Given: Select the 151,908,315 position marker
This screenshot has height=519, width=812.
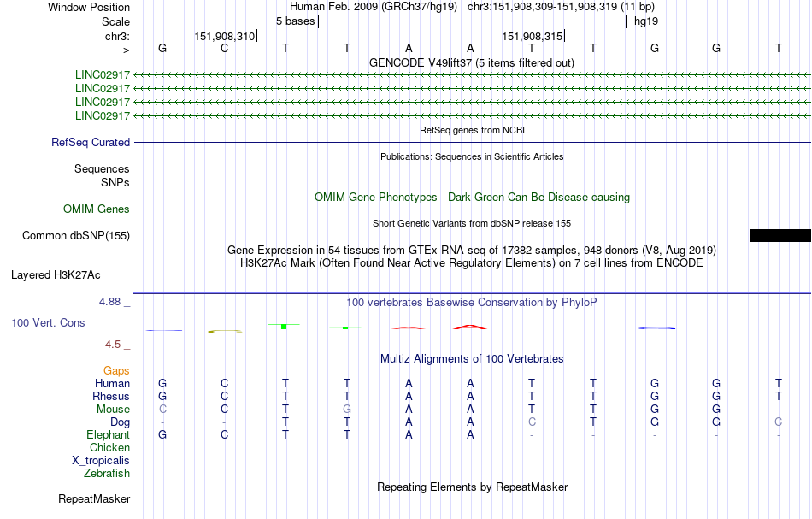Looking at the screenshot, I should [x=532, y=36].
